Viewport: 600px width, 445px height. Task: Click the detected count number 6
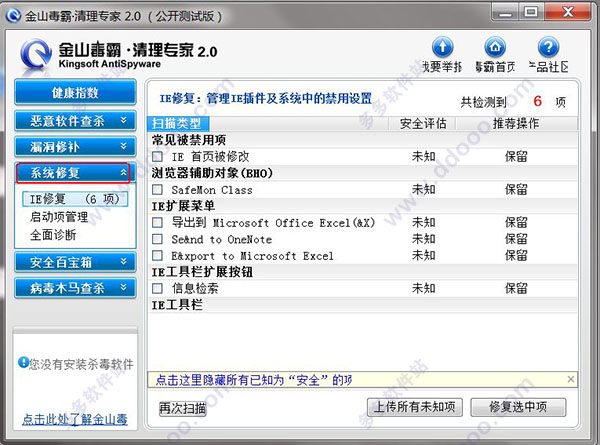click(x=537, y=101)
